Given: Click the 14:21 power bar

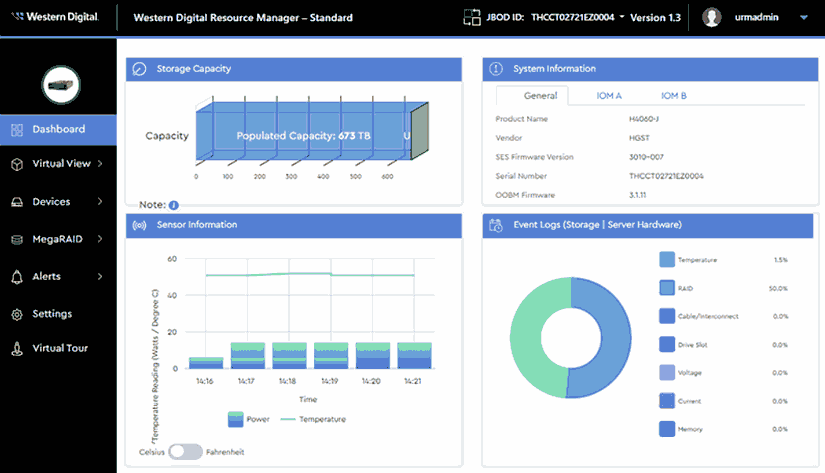Looking at the screenshot, I should click(414, 356).
